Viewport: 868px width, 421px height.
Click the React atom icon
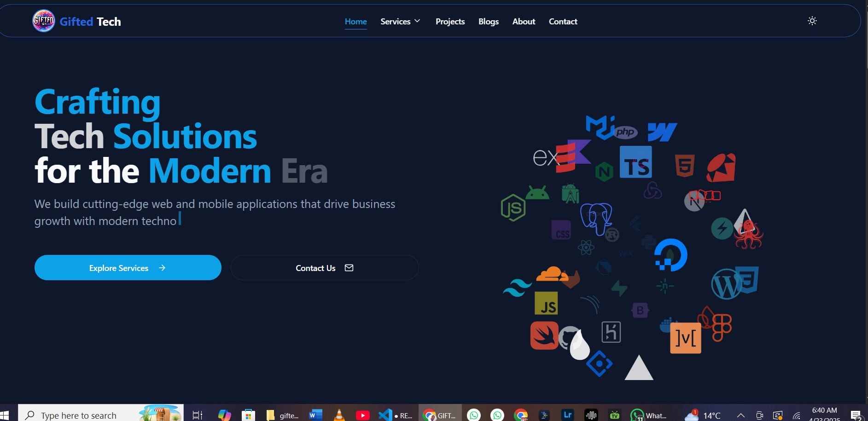[x=586, y=248]
